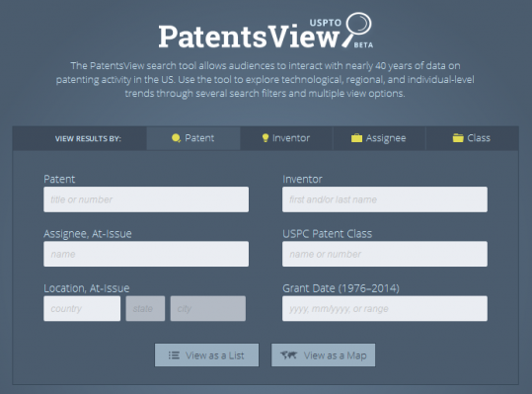Click the yellow Patent tab icon
The width and height of the screenshot is (532, 394).
click(176, 138)
